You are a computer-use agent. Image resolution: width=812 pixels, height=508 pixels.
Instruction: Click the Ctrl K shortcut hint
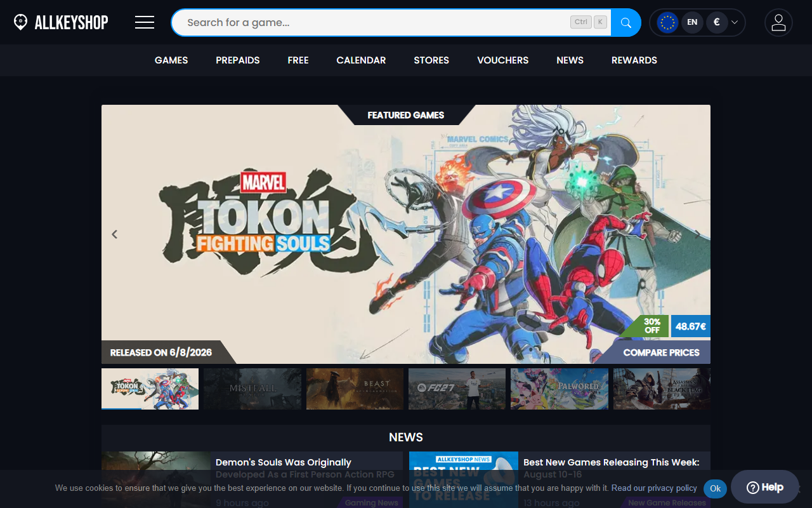coord(589,22)
